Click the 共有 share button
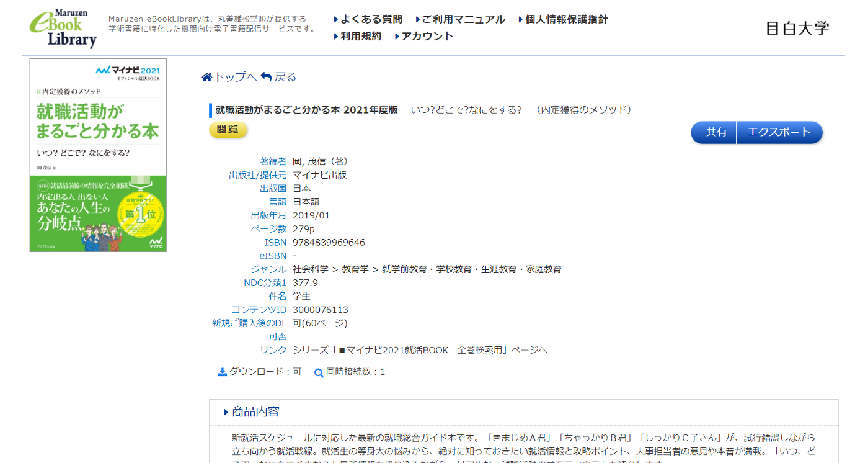This screenshot has width=868, height=463. click(x=714, y=132)
